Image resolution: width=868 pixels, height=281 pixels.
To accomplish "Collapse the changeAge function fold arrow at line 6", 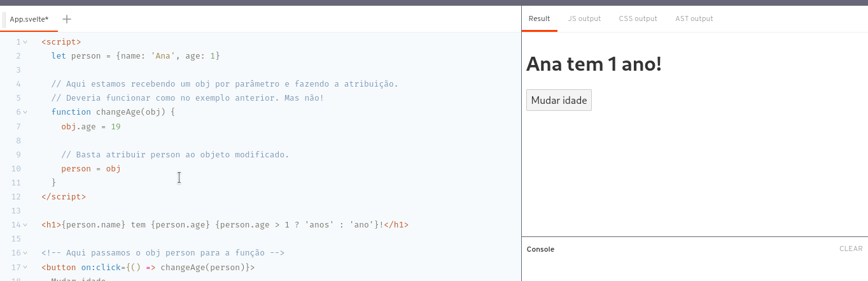I will tap(25, 112).
